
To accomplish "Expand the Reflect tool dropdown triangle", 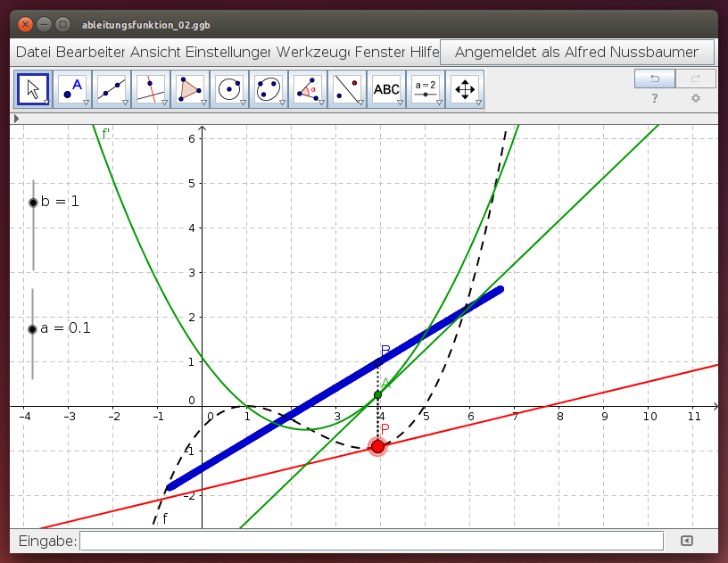I will pyautogui.click(x=360, y=103).
